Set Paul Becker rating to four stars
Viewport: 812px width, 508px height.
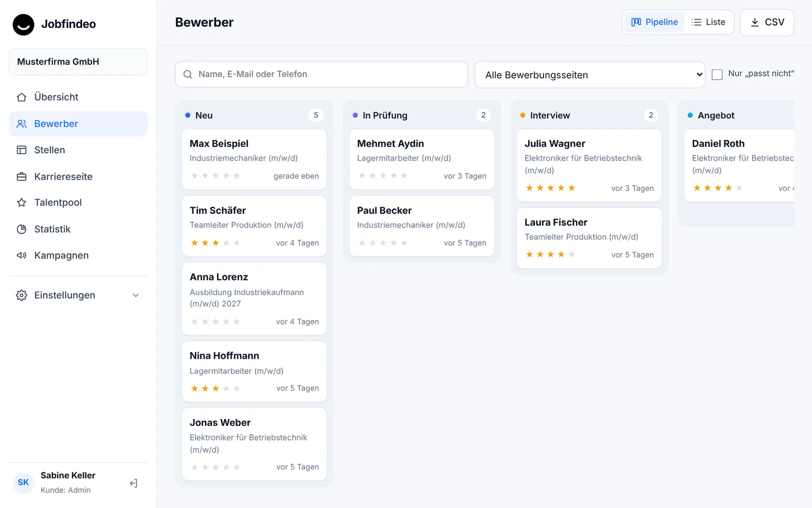[x=394, y=243]
